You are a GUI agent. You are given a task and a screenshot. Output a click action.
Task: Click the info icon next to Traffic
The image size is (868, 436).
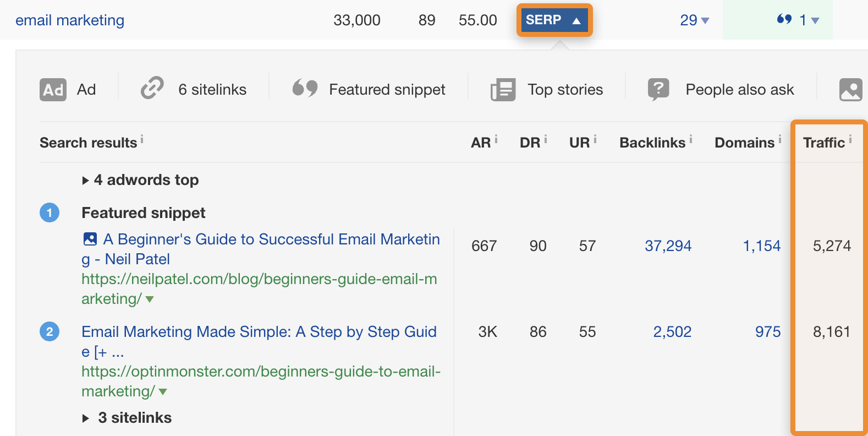click(x=850, y=139)
